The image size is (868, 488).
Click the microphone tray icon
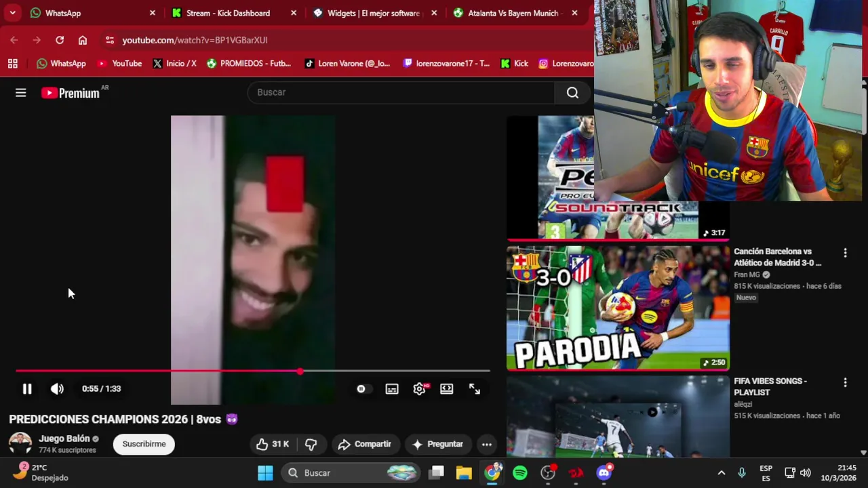pos(742,473)
